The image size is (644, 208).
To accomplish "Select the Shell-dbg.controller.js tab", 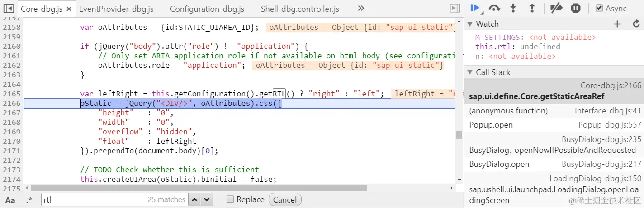I will point(300,9).
